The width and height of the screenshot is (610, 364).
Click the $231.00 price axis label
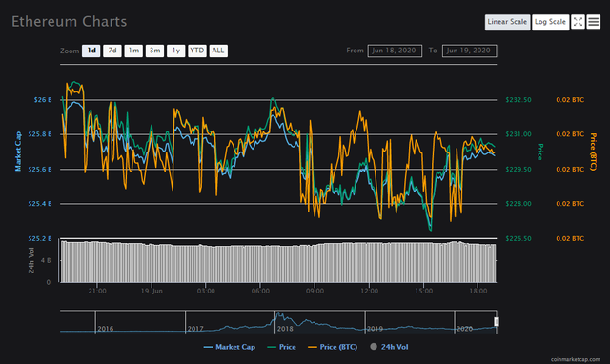[x=518, y=134]
